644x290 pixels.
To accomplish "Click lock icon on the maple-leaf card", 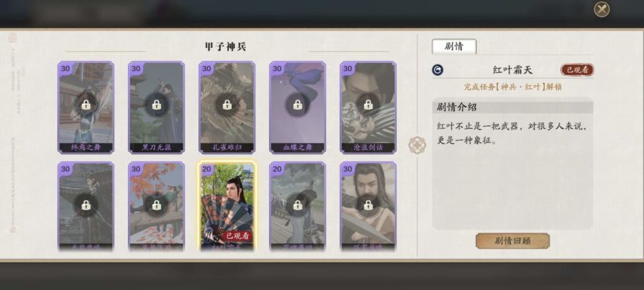I will 157,205.
